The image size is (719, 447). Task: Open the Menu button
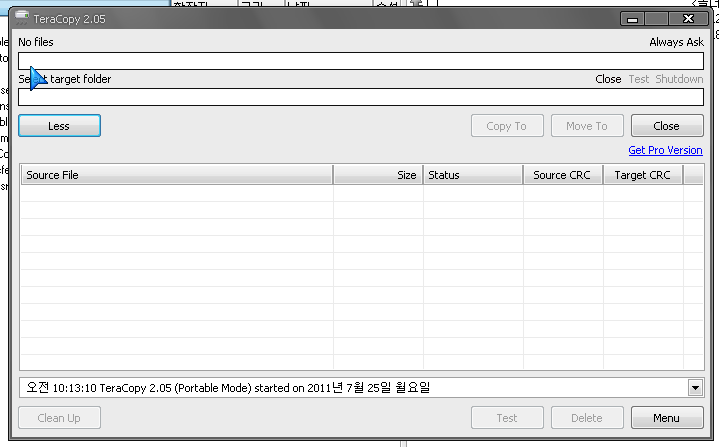pos(667,418)
